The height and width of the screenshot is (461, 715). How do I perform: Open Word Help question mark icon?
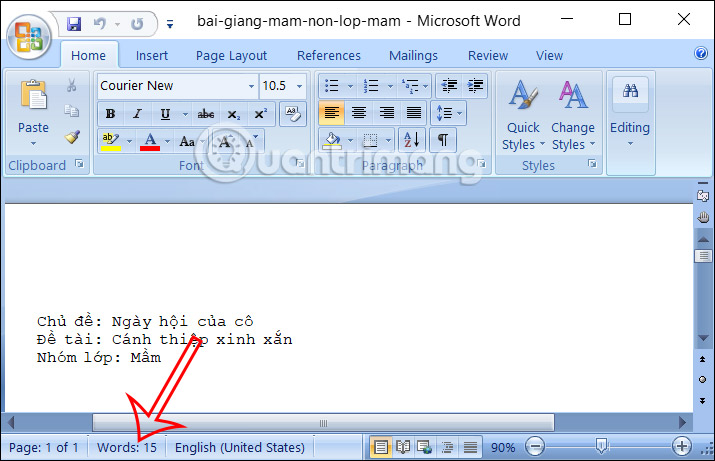[701, 53]
